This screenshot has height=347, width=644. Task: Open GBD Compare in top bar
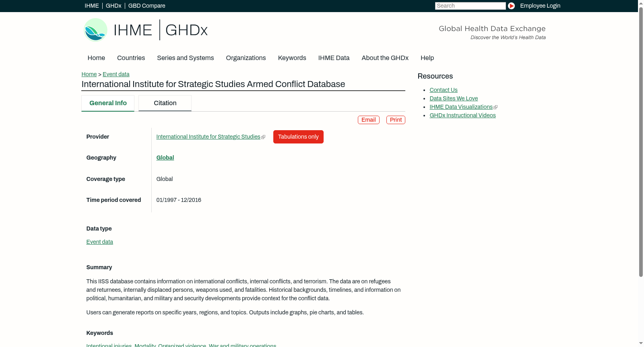147,6
